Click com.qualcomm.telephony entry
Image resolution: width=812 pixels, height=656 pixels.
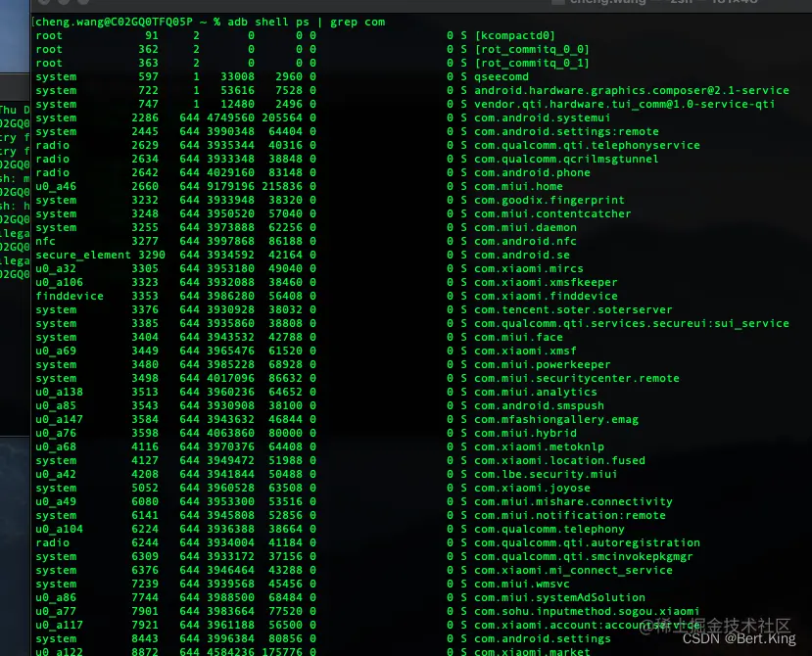[x=549, y=529]
